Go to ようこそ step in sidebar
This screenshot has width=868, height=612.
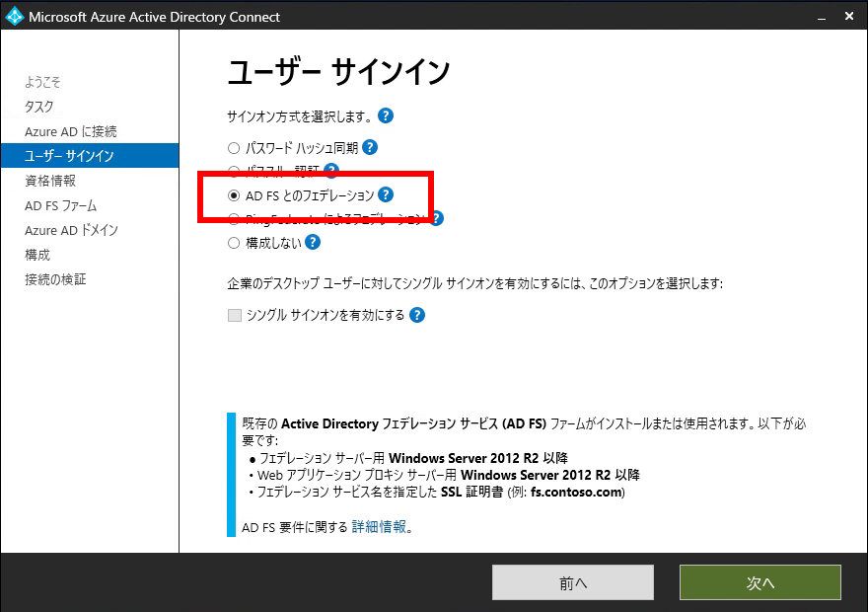[x=42, y=82]
